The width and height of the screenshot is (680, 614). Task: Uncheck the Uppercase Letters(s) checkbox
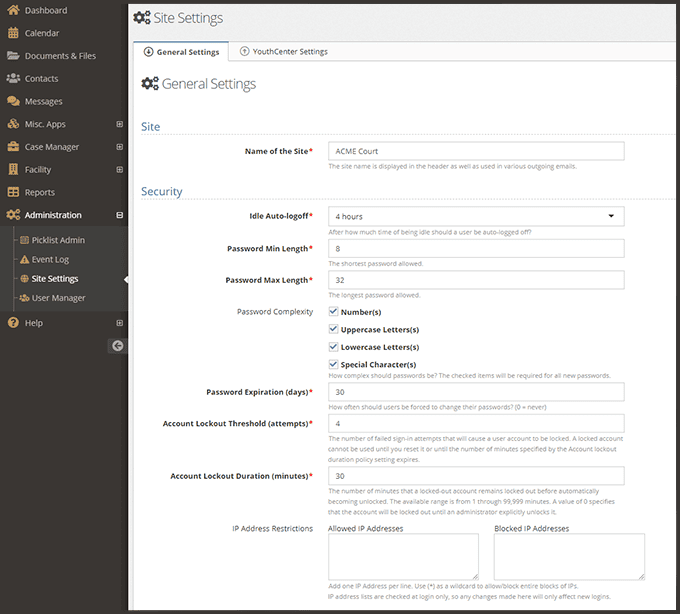click(333, 329)
